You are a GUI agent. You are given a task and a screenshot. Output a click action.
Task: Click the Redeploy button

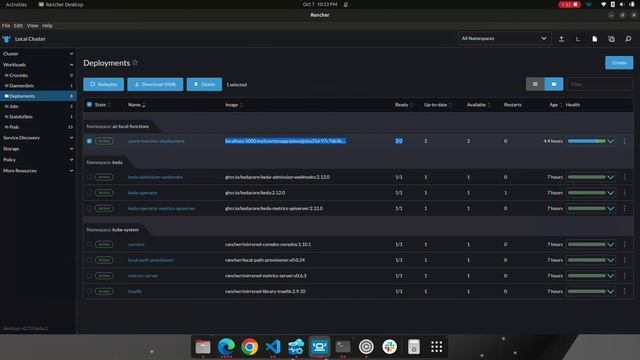[104, 84]
